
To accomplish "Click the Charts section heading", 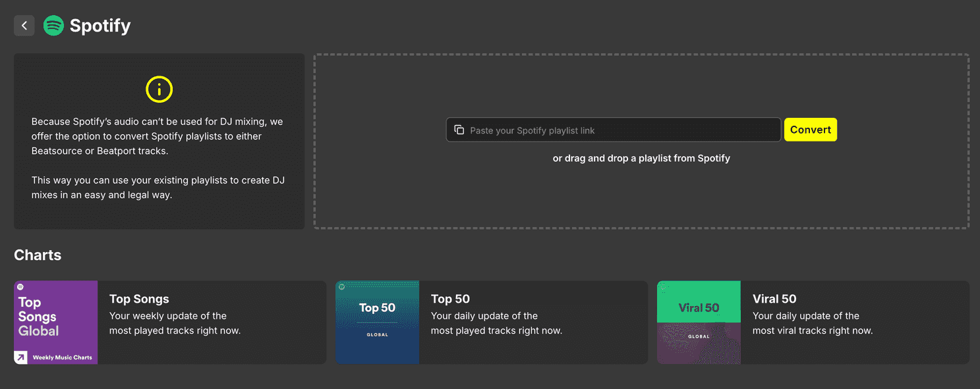I will (38, 255).
